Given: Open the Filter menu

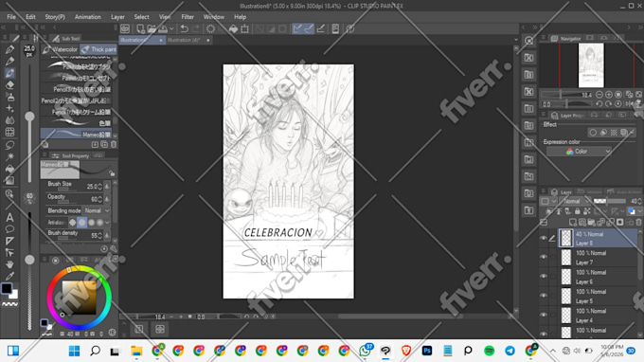Looking at the screenshot, I should point(188,17).
